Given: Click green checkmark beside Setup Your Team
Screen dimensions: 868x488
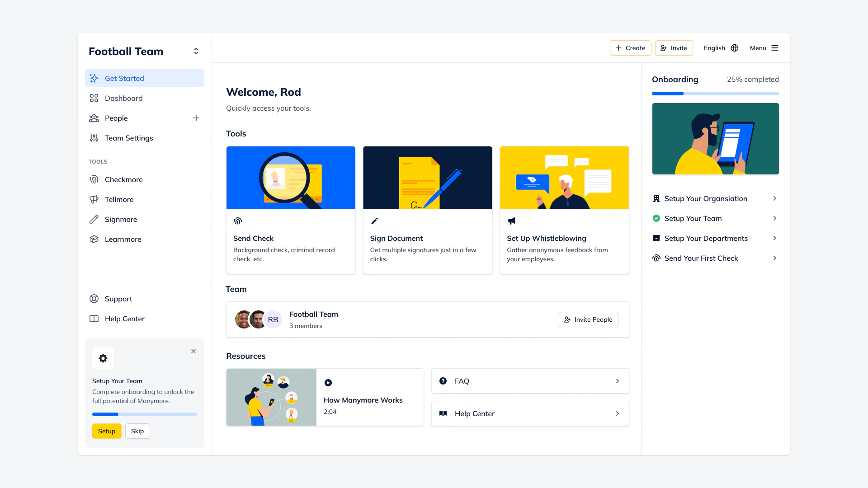Looking at the screenshot, I should coord(656,218).
